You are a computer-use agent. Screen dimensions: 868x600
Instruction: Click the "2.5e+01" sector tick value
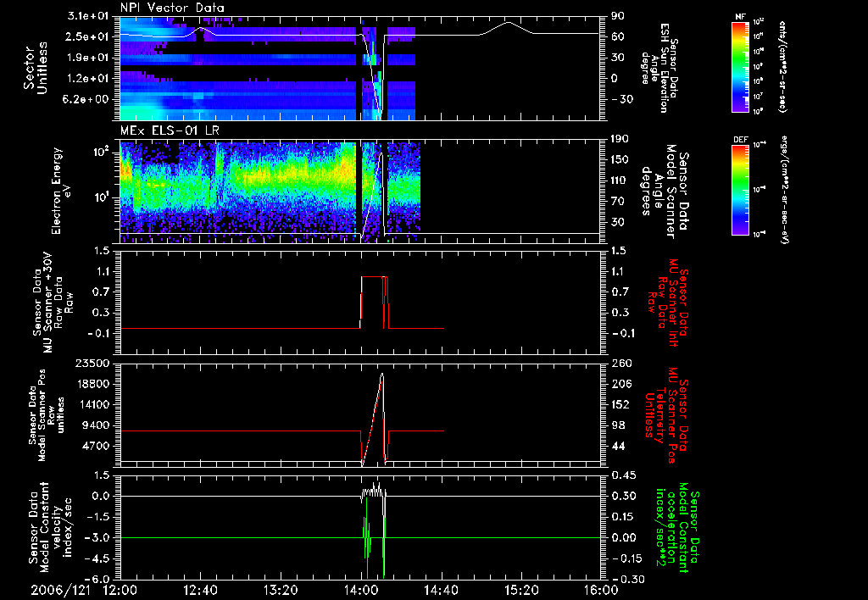pyautogui.click(x=88, y=36)
